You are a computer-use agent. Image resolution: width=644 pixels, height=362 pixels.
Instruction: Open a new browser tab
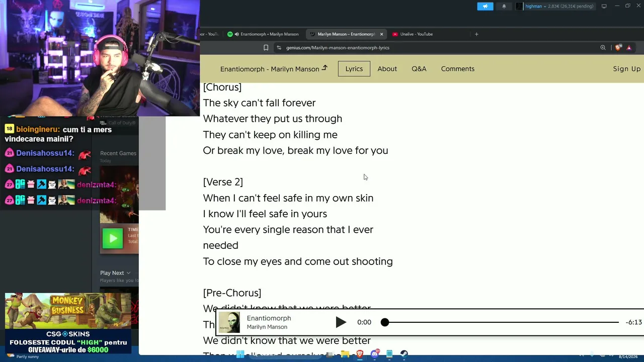pyautogui.click(x=476, y=34)
